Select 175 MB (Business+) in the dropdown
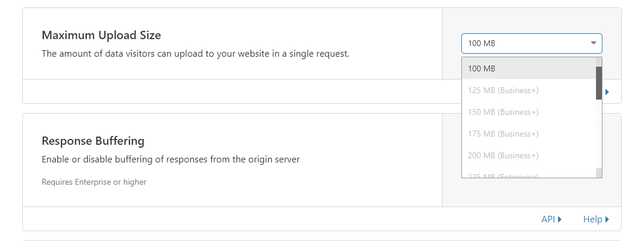The height and width of the screenshot is (241, 644). pos(528,134)
